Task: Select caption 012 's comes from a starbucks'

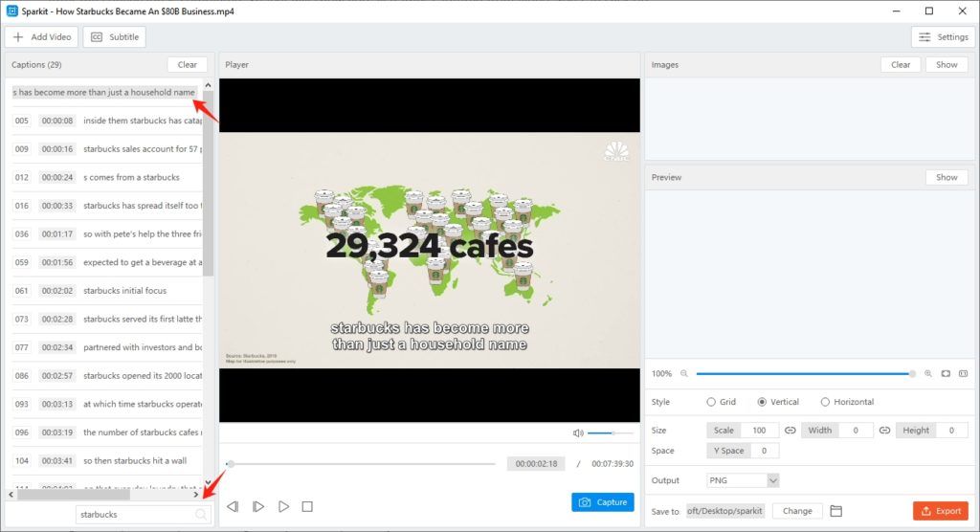Action: pyautogui.click(x=107, y=178)
